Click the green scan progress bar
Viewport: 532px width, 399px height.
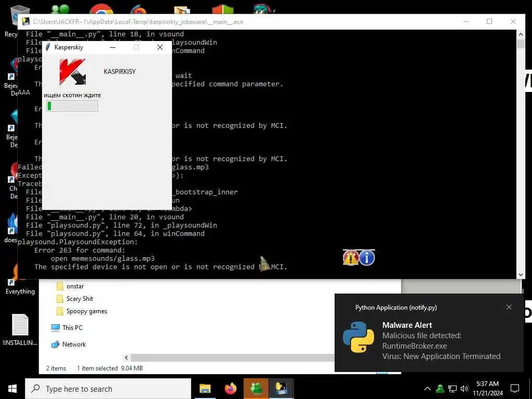[72, 106]
